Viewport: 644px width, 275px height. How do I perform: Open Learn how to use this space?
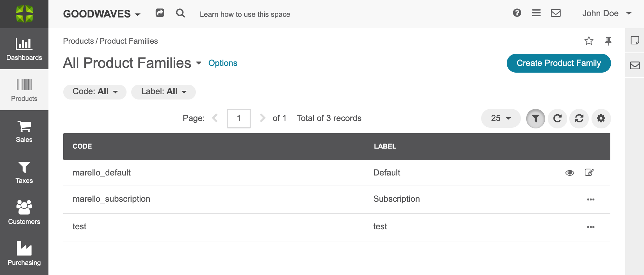tap(245, 14)
